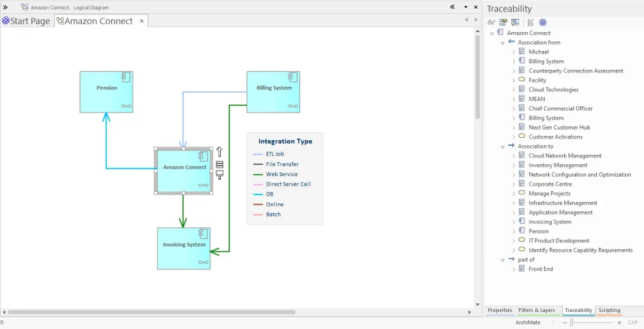Screen dimensions: 644x329
Task: Click the stacked-lines icon beside Amazon Connect
Action: tap(219, 164)
